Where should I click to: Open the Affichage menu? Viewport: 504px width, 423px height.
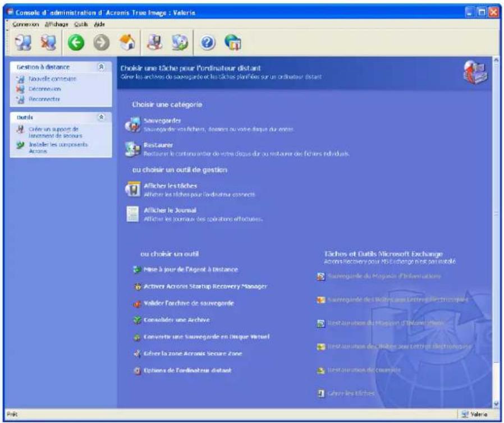pyautogui.click(x=56, y=25)
